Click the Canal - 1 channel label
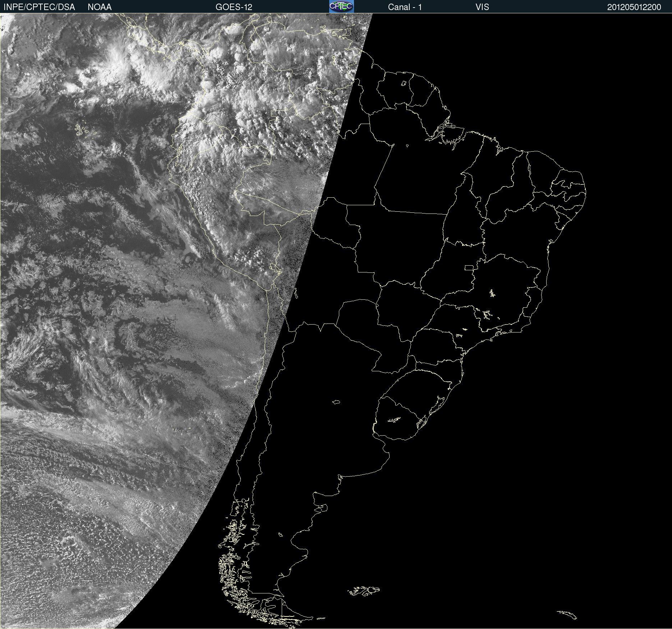 (x=405, y=7)
